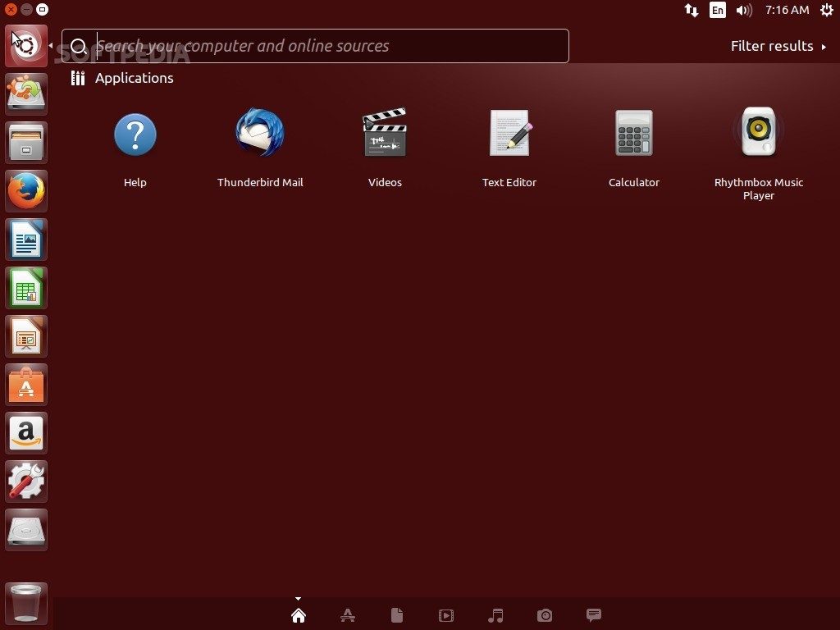
Task: Open the disk drive launcher icon
Action: [26, 530]
